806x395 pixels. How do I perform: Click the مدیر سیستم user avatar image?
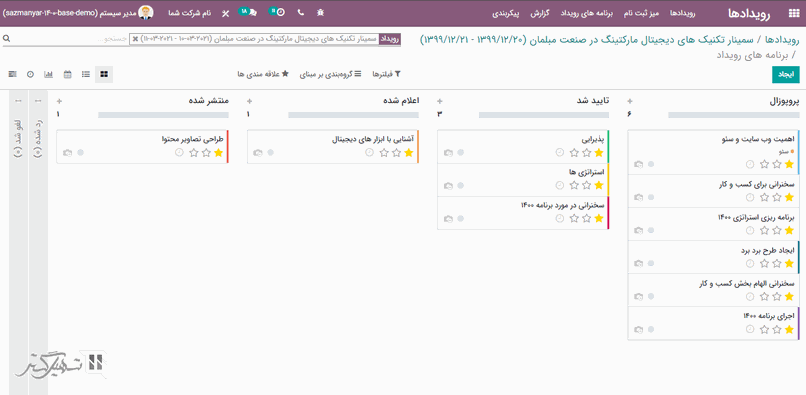pyautogui.click(x=146, y=13)
